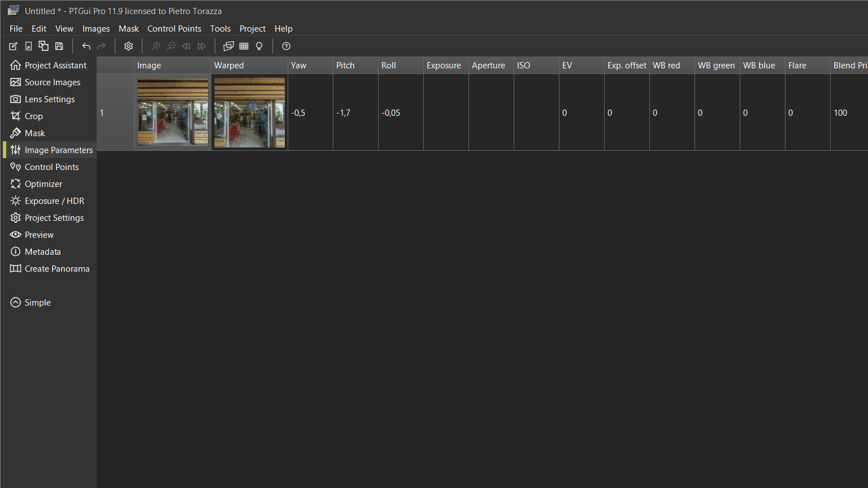Open the Images menu
Viewport: 868px width, 488px height.
pyautogui.click(x=96, y=29)
